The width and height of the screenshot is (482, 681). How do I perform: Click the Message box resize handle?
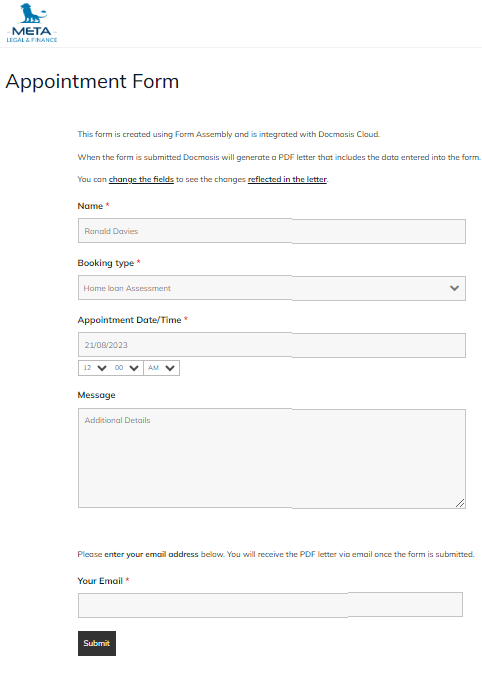(460, 503)
